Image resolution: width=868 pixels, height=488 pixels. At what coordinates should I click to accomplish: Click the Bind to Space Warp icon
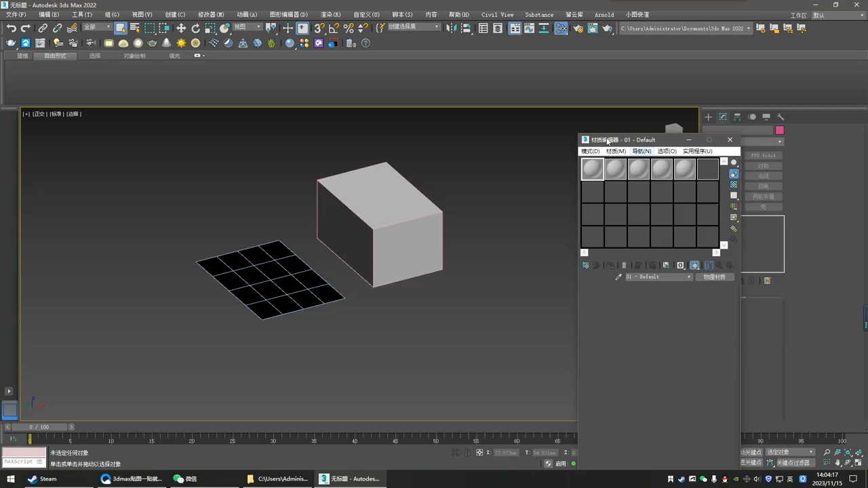72,28
